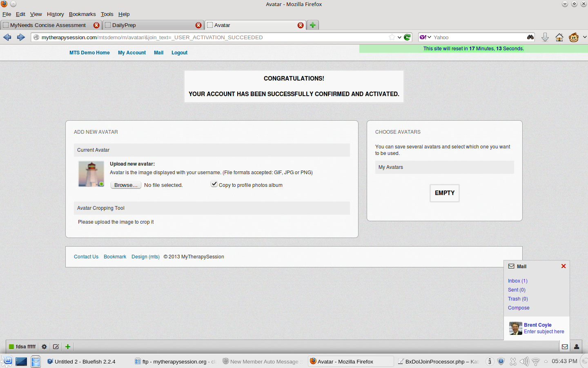The image size is (588, 368).
Task: Switch to MyNeeds Concise Assessment tab
Action: 48,25
